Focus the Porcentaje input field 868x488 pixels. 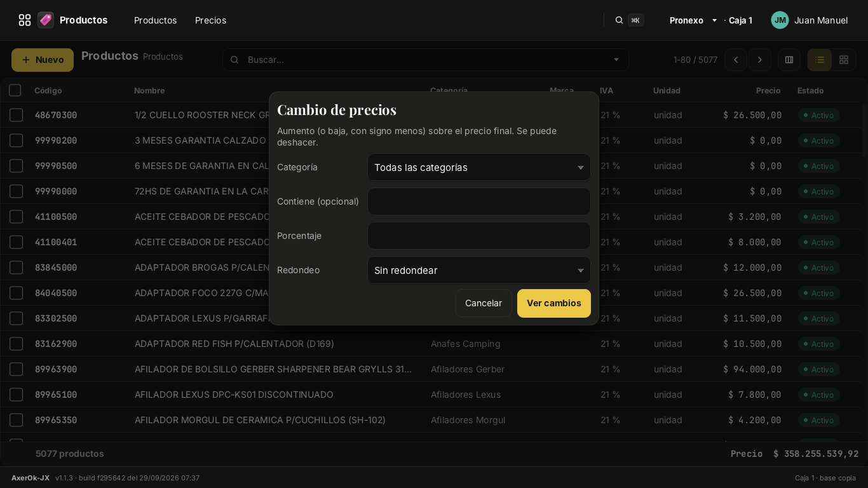click(x=479, y=236)
